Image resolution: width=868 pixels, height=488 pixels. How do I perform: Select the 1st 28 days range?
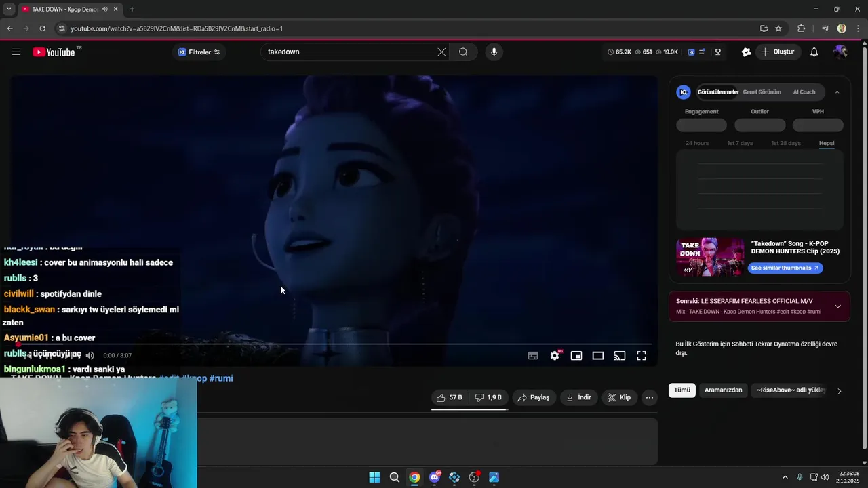point(785,143)
